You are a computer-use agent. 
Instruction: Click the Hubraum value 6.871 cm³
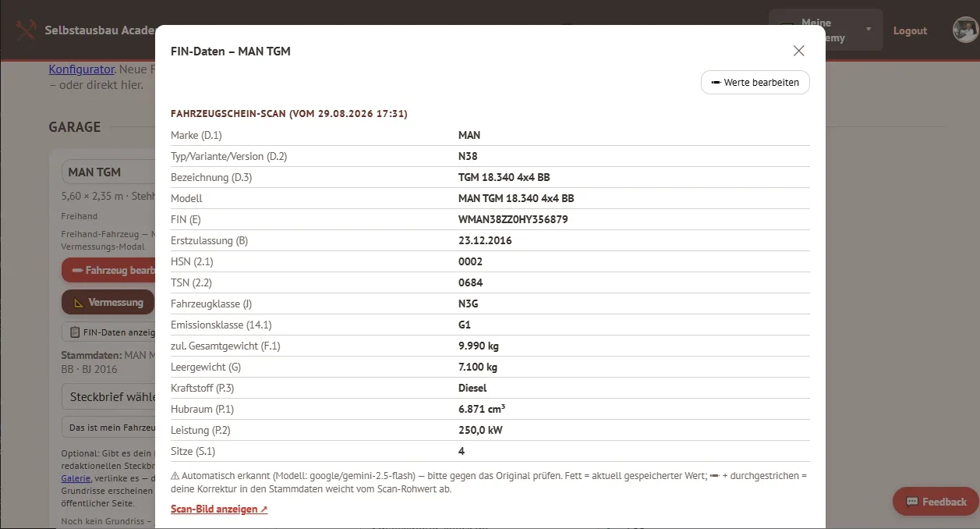[482, 409]
